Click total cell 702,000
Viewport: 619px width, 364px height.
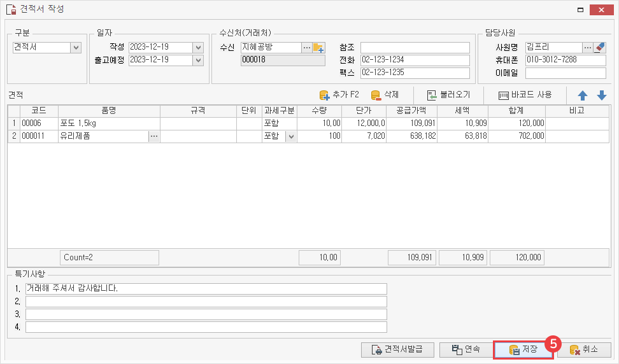pos(516,136)
